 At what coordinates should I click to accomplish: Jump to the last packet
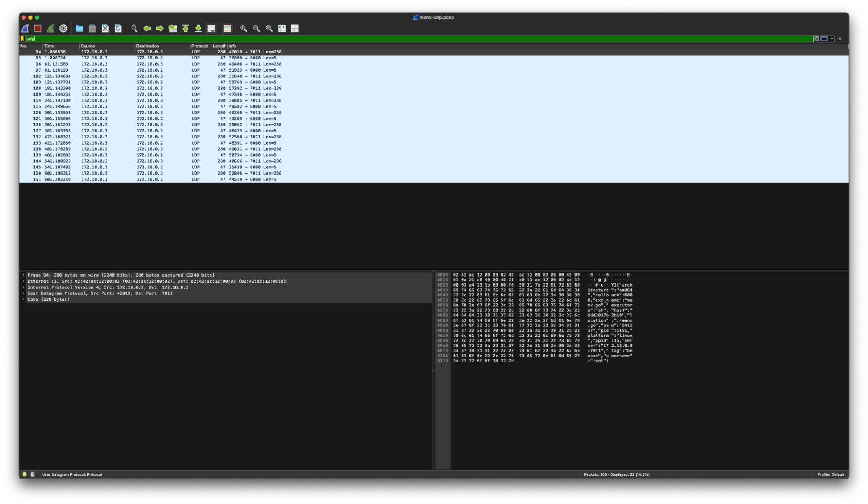198,28
